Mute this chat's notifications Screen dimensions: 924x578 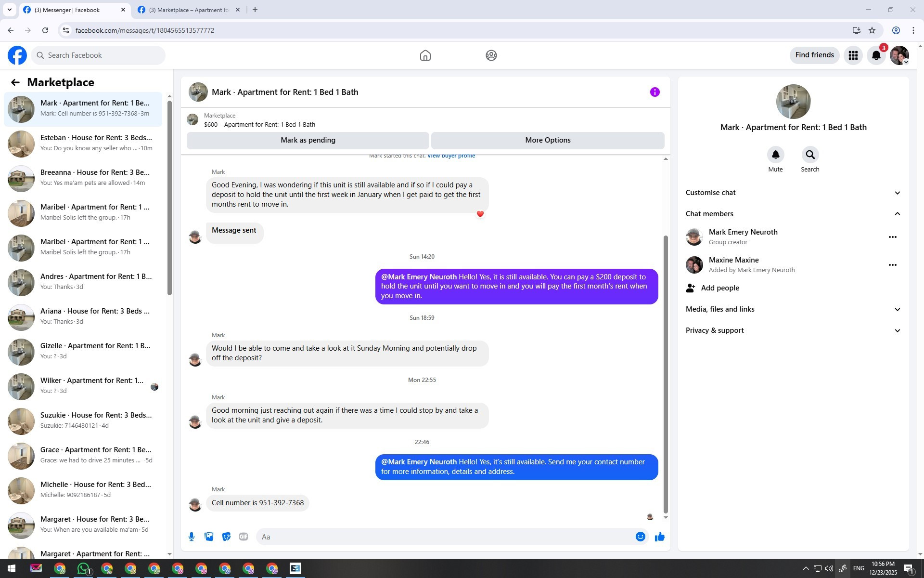775,155
